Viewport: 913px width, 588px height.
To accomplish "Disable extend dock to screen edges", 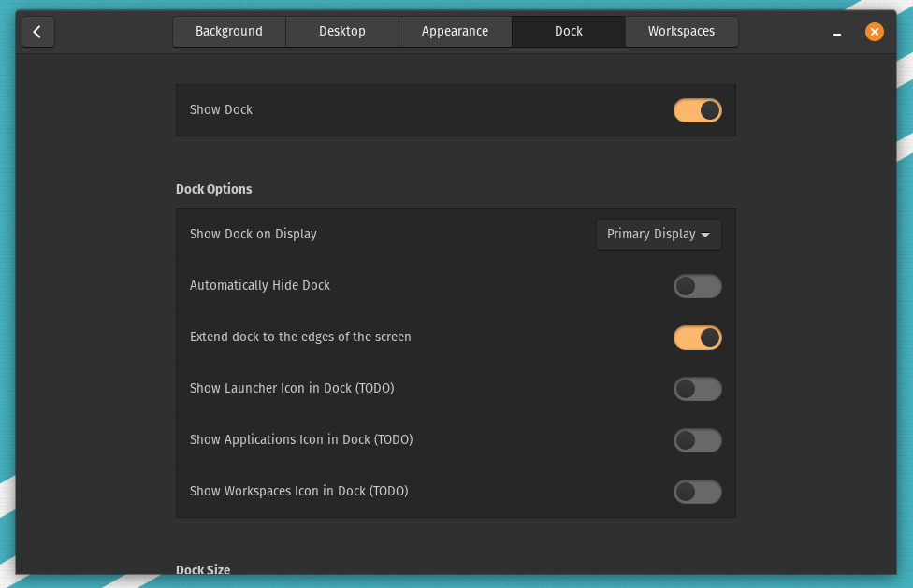I will [697, 337].
